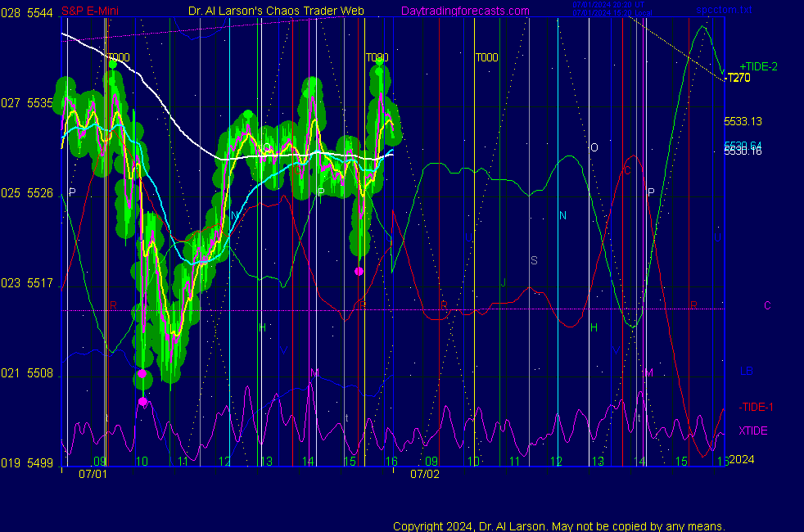Click the 07/01 date label on time axis
Image resolution: width=804 pixels, height=532 pixels.
click(93, 473)
